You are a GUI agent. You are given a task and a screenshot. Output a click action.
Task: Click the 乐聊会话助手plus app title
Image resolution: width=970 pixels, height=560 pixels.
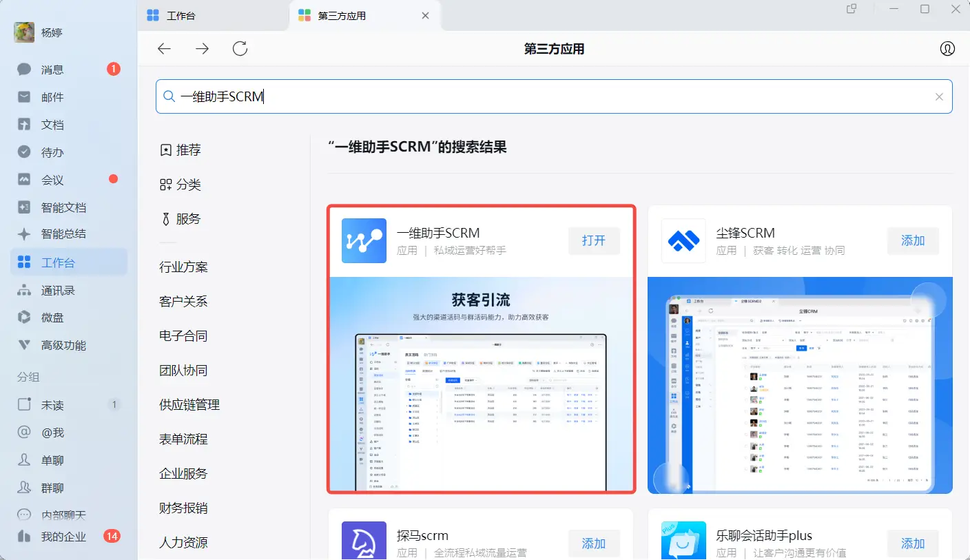764,536
